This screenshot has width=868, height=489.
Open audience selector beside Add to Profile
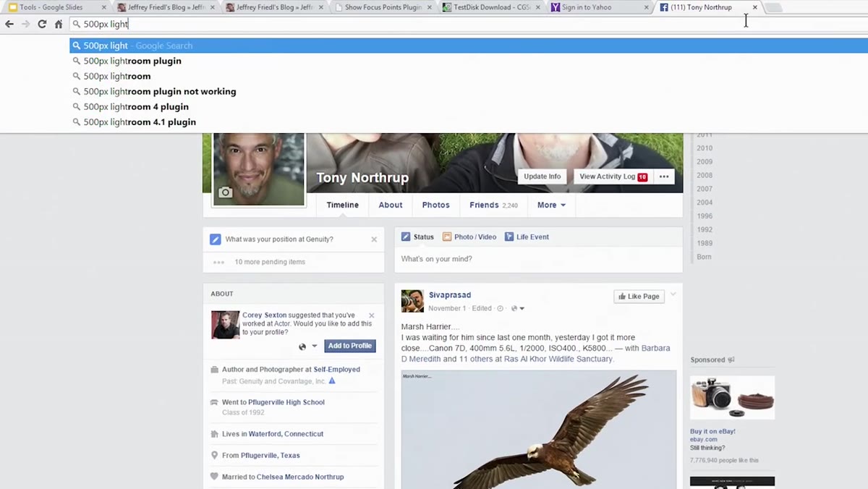tap(307, 346)
